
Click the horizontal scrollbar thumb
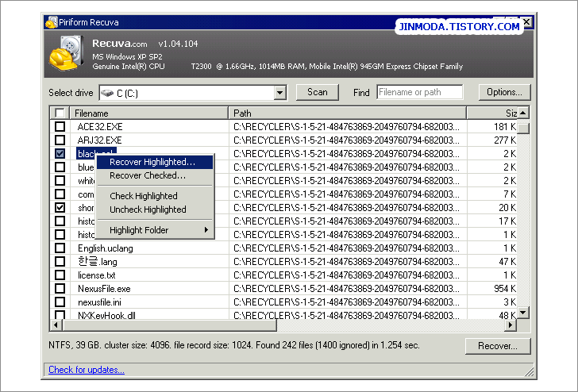point(170,325)
